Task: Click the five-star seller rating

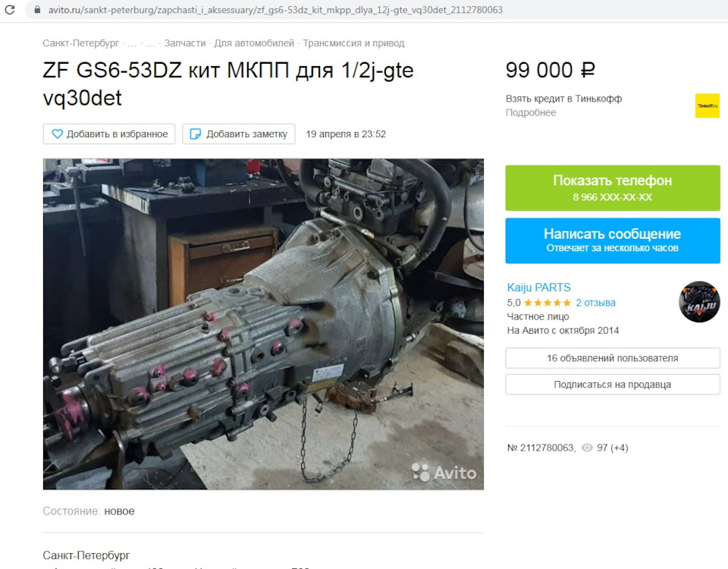Action: pos(548,303)
